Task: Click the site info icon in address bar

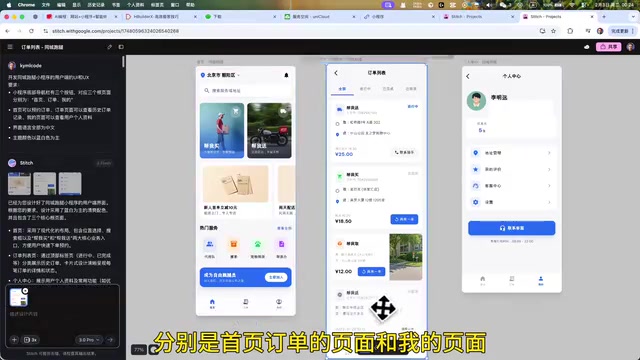Action: 46,31
